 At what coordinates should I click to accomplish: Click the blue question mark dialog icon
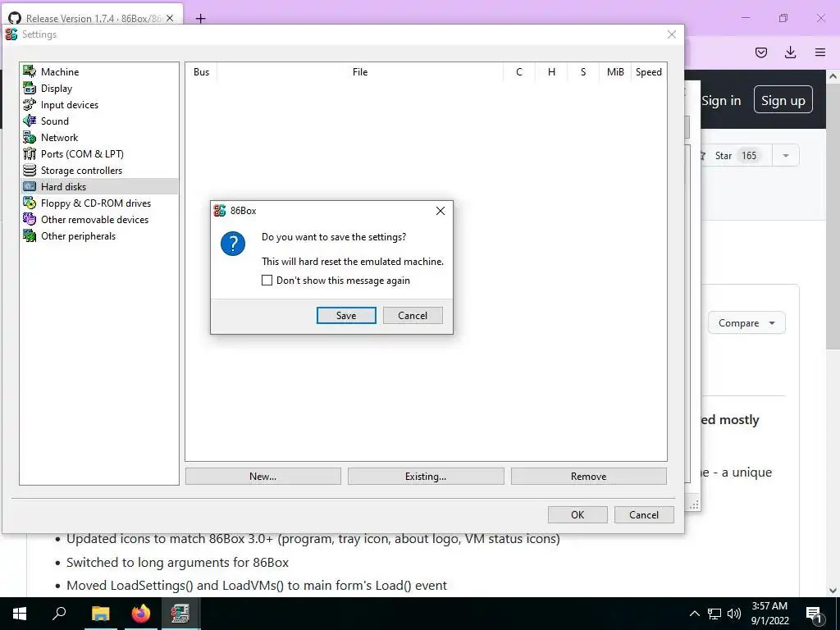(233, 244)
